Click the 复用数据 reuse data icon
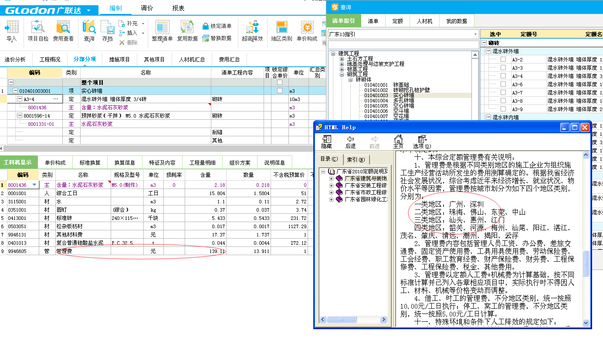 tap(187, 27)
